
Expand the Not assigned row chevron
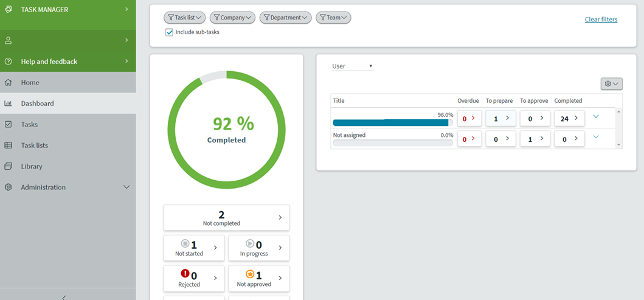pos(595,137)
